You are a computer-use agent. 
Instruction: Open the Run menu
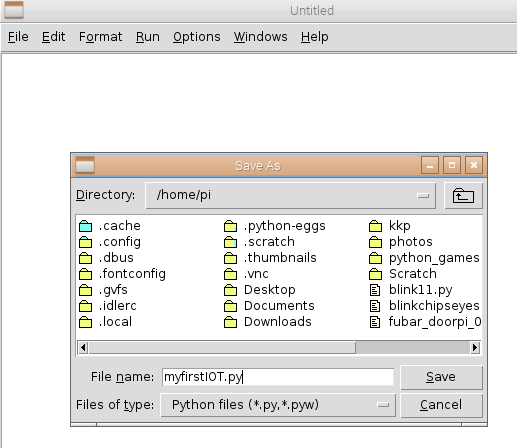[148, 37]
